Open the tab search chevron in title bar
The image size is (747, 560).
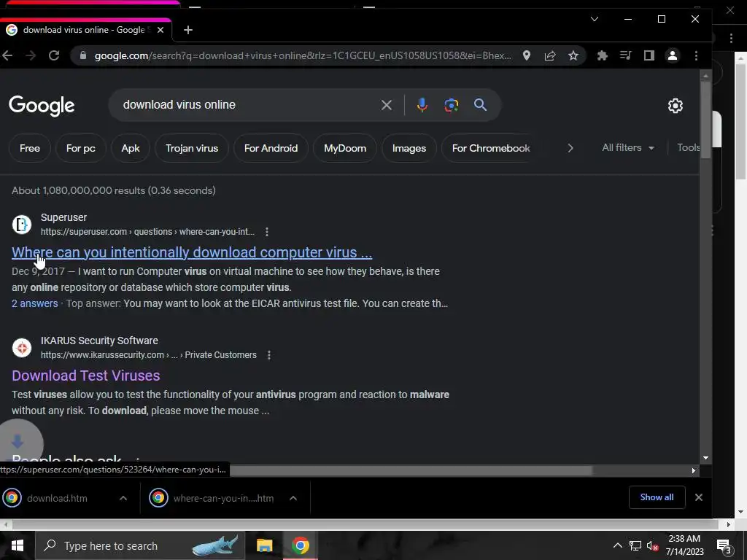595,19
